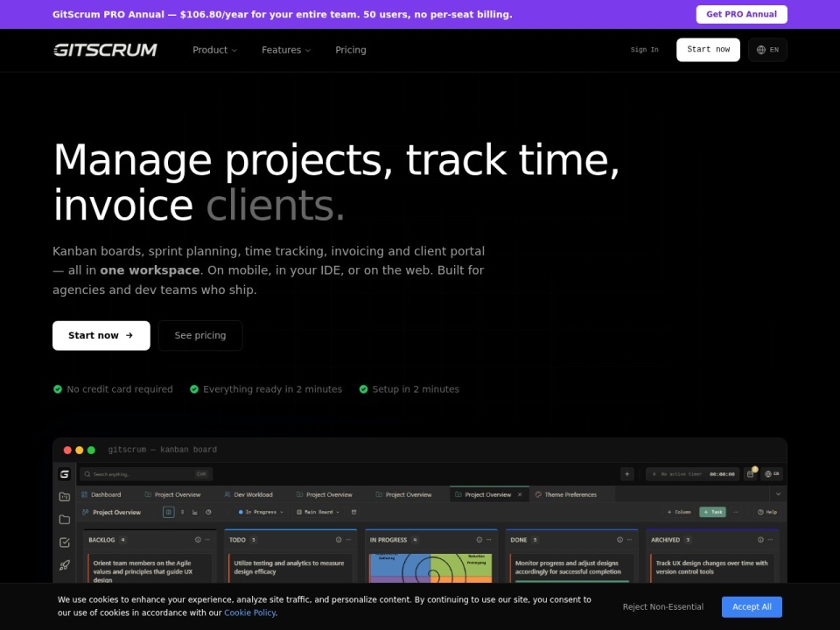Open the Utilize testing and analytics card
840x630 pixels.
pyautogui.click(x=290, y=568)
